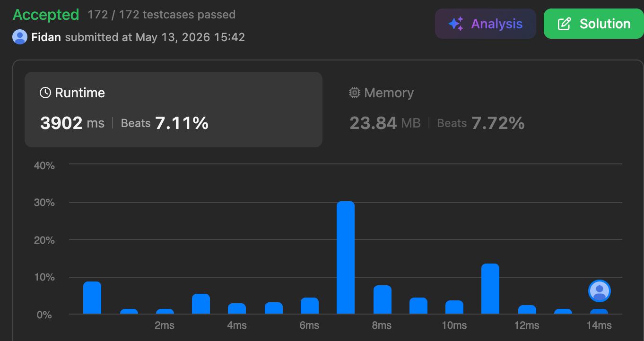Select the tallest bar near 7ms
The image size is (644, 341).
pyautogui.click(x=346, y=257)
